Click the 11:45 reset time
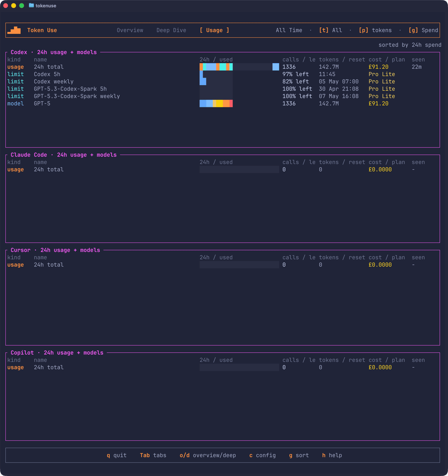 (x=327, y=74)
